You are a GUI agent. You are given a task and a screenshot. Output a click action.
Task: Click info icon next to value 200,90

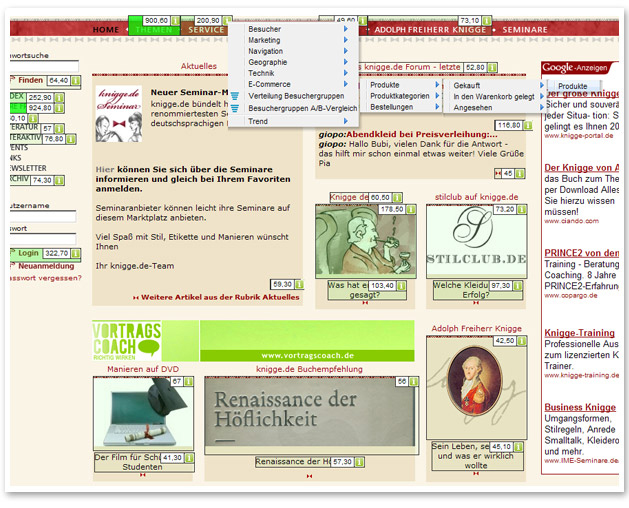pyautogui.click(x=227, y=20)
